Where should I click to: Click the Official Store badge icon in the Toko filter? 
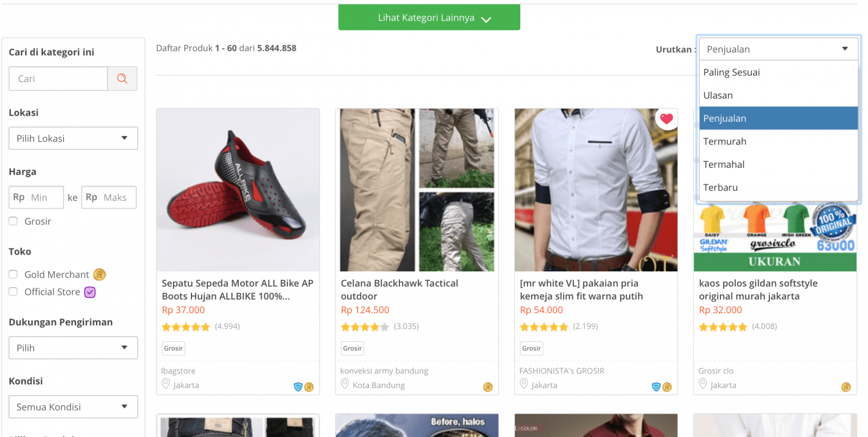click(x=90, y=292)
